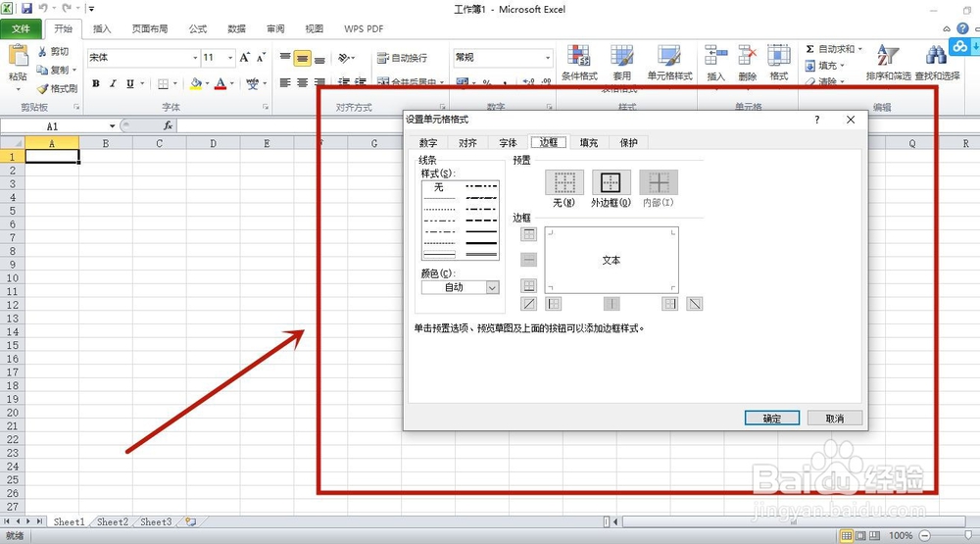The width and height of the screenshot is (980, 544).
Task: Open the 插入 ribbon tab
Action: 102,28
